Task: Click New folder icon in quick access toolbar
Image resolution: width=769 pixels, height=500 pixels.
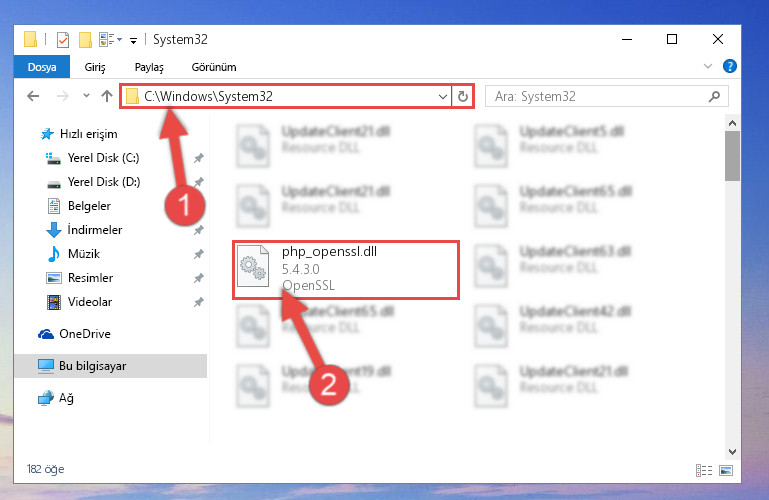Action: coord(85,40)
